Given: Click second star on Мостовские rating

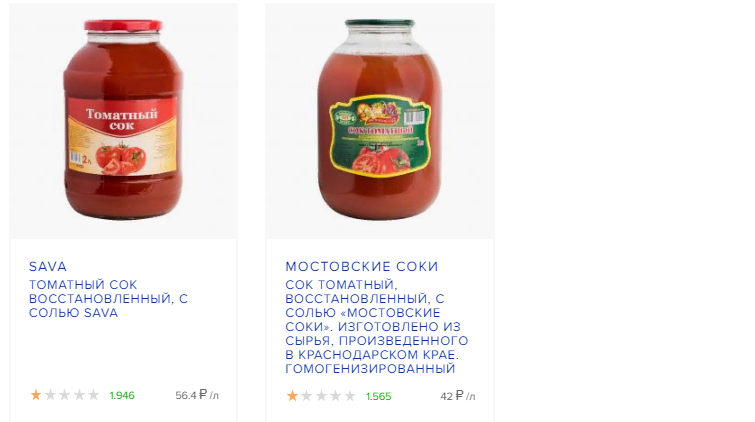Looking at the screenshot, I should pos(307,396).
